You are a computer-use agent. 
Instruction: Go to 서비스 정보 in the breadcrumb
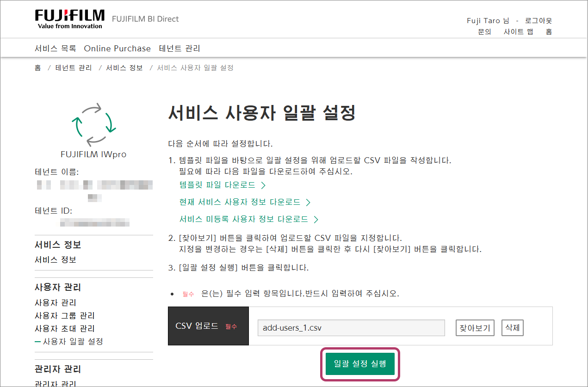tap(124, 68)
